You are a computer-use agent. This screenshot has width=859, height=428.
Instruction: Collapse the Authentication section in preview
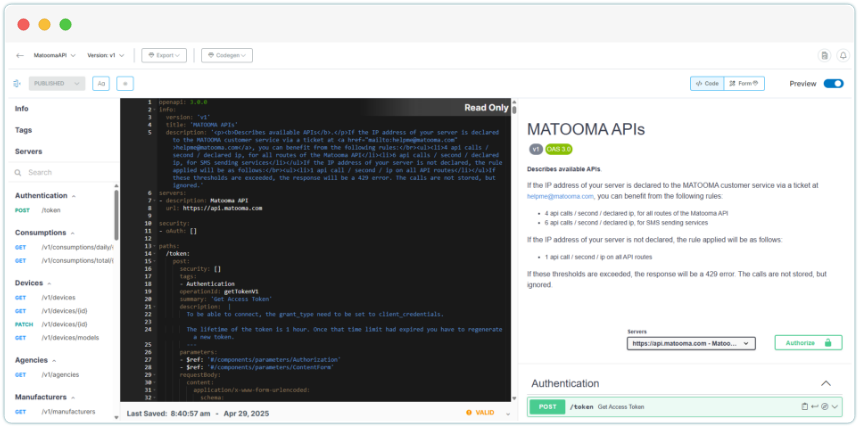(x=826, y=384)
